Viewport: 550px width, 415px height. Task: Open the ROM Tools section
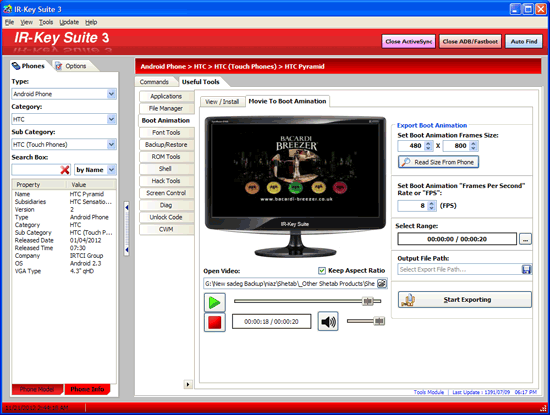pyautogui.click(x=166, y=157)
